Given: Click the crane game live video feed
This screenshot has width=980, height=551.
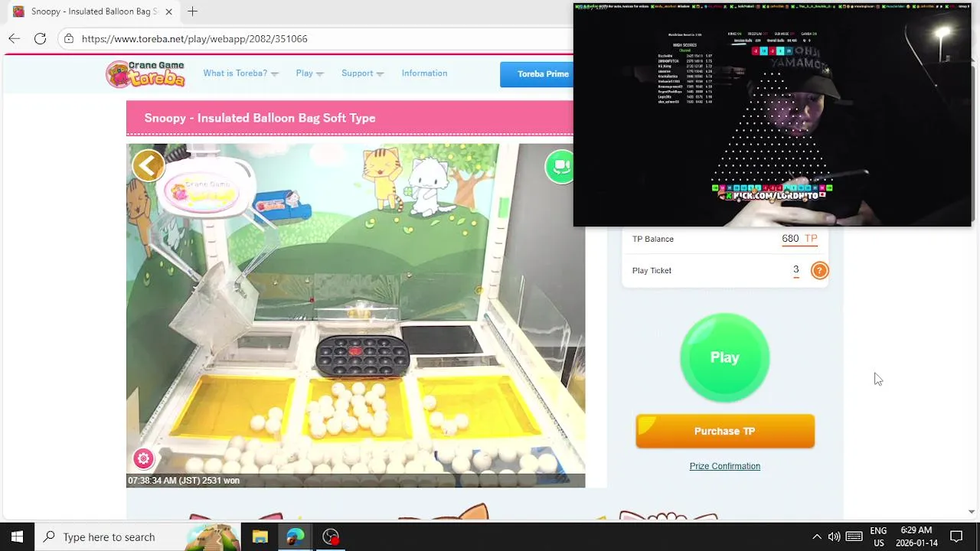Looking at the screenshot, I should 355,315.
